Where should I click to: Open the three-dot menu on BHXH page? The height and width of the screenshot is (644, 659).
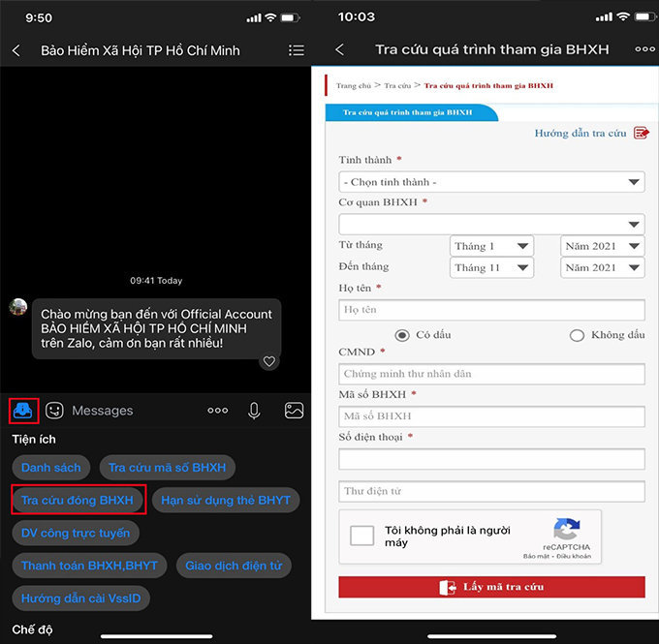[644, 49]
